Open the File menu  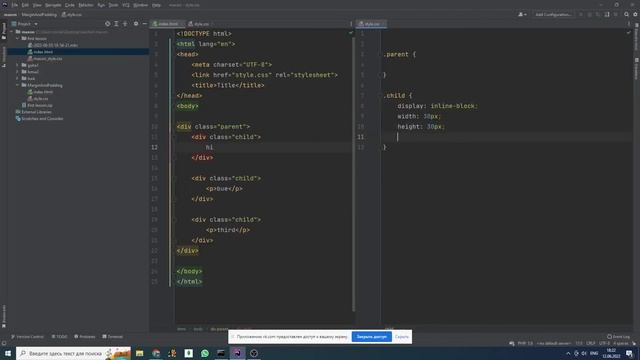tap(15, 5)
